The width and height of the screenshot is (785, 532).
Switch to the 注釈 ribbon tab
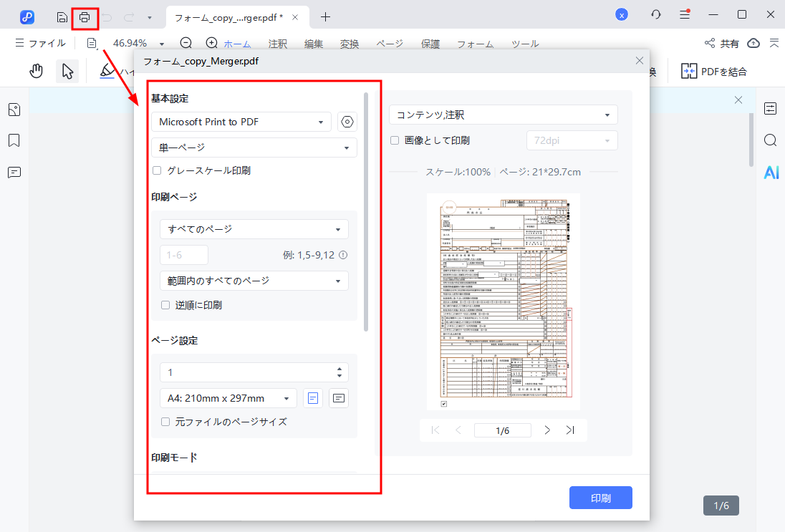point(277,44)
